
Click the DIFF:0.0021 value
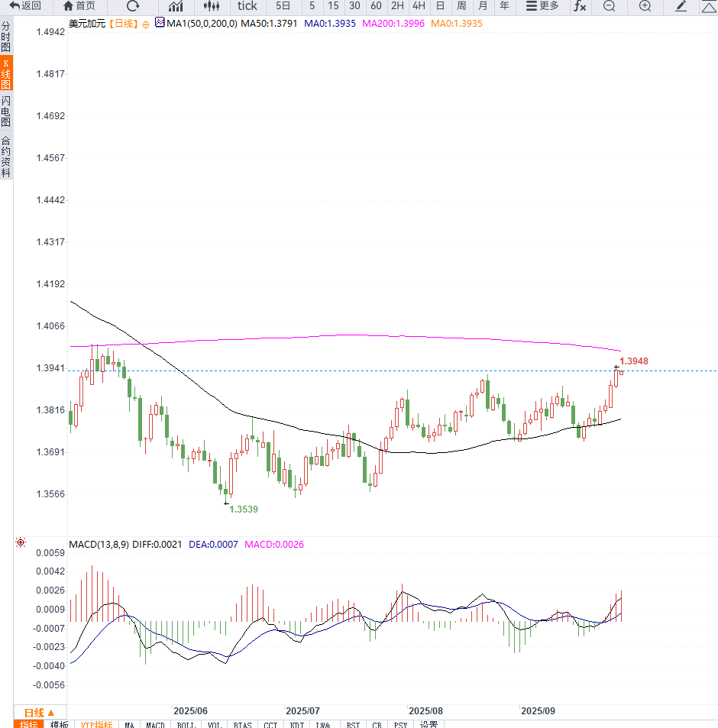click(157, 544)
